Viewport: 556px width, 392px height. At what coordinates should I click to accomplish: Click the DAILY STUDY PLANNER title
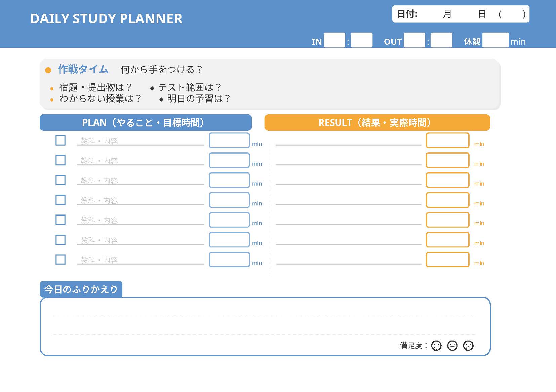click(x=106, y=19)
